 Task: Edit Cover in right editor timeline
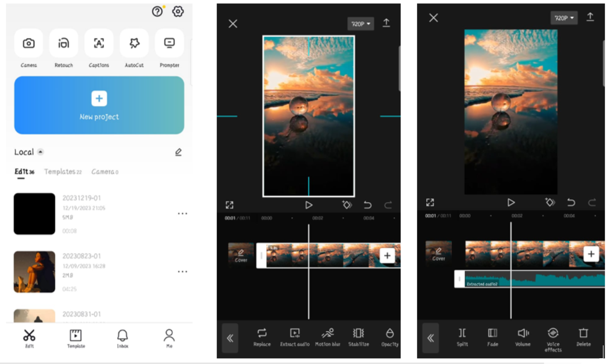pyautogui.click(x=439, y=254)
